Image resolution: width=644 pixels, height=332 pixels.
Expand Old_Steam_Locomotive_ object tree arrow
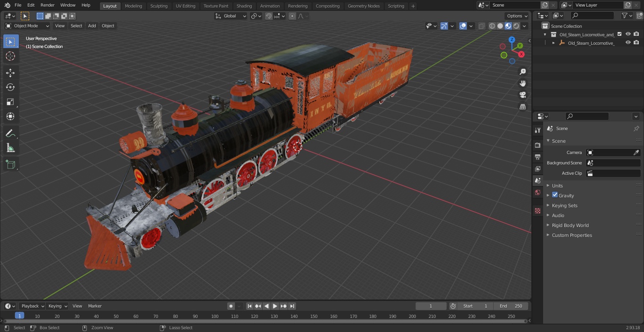click(553, 43)
